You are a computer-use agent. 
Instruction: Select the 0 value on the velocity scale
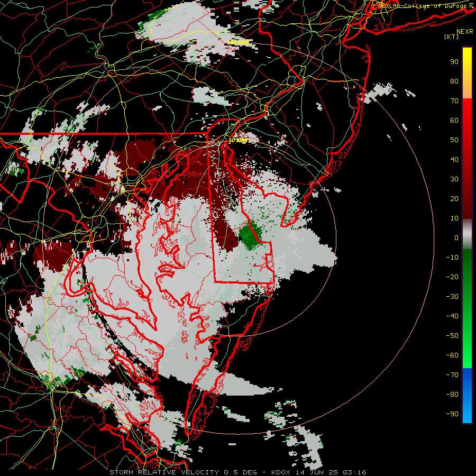(x=456, y=237)
